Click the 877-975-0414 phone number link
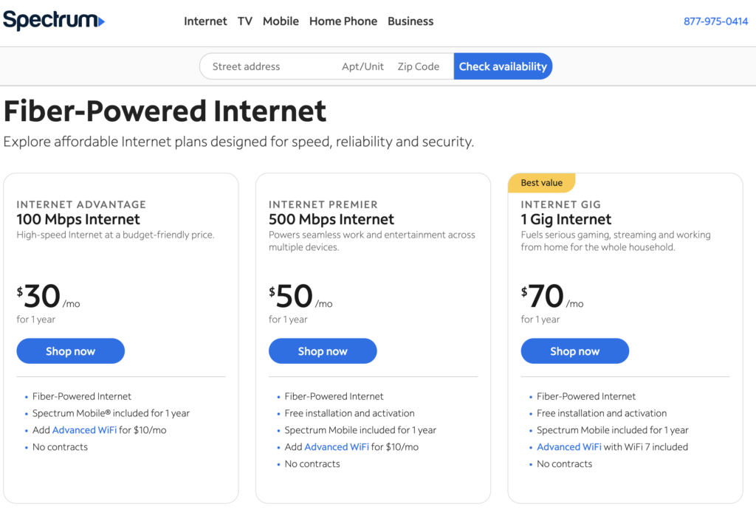The height and width of the screenshot is (532, 756). pos(715,21)
